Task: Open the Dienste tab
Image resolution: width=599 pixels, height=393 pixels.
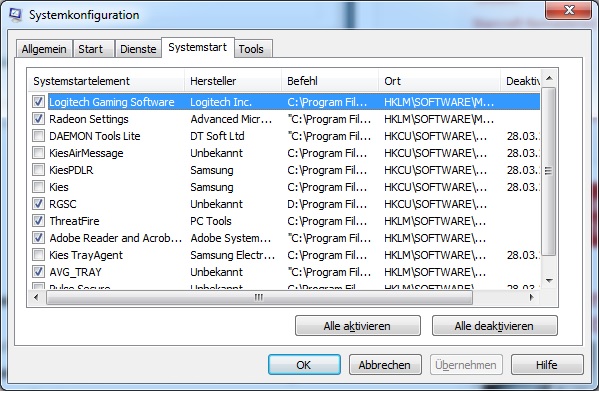Action: click(x=138, y=49)
